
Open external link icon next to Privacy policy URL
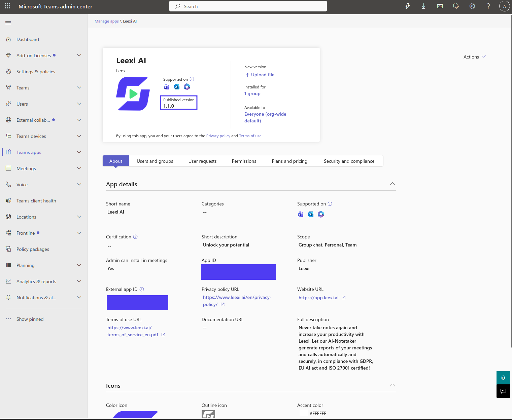(x=223, y=304)
